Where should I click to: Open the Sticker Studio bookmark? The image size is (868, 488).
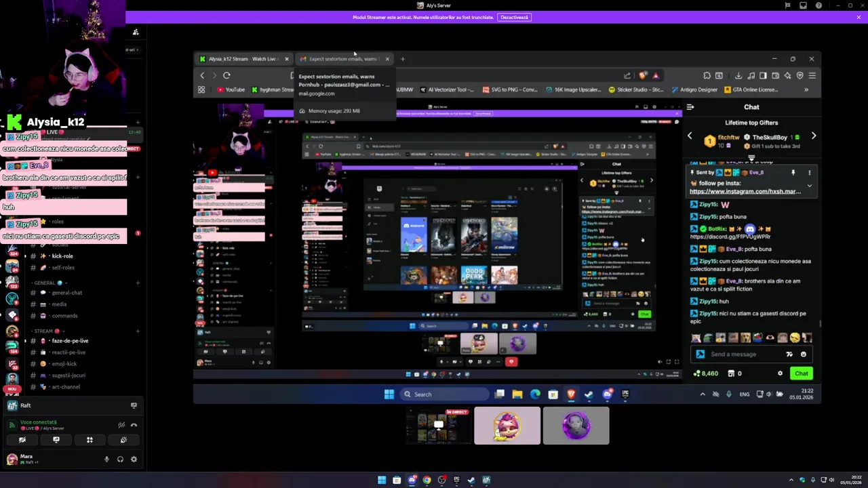click(637, 89)
